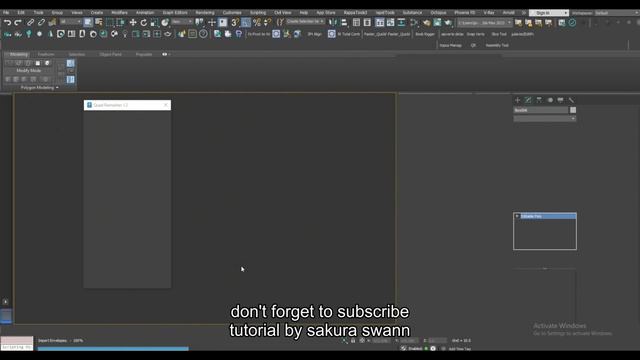Click the Bind Rigger toolbar button
The height and width of the screenshot is (360, 640).
tap(425, 34)
